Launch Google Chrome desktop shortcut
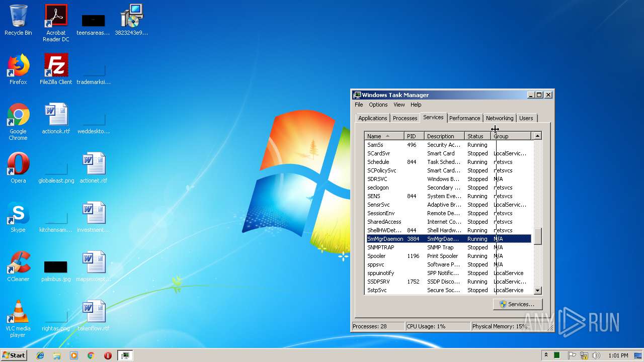This screenshot has width=644, height=362. pyautogui.click(x=18, y=122)
